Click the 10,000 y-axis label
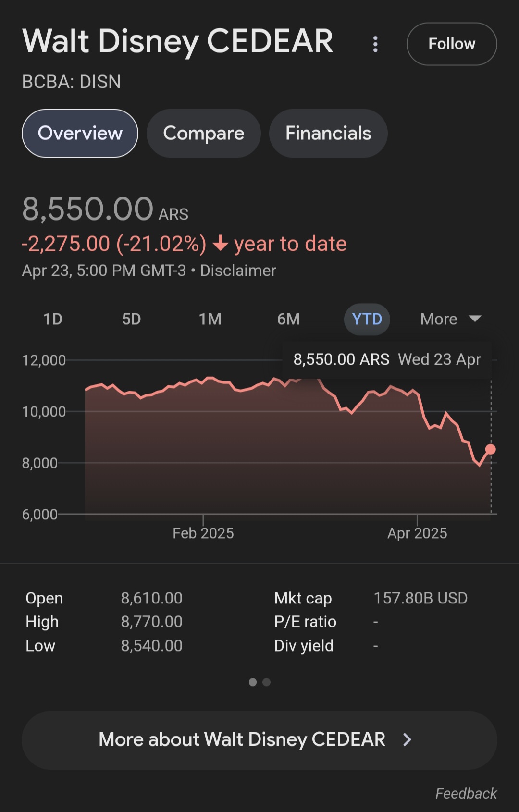The height and width of the screenshot is (812, 519). tap(44, 412)
